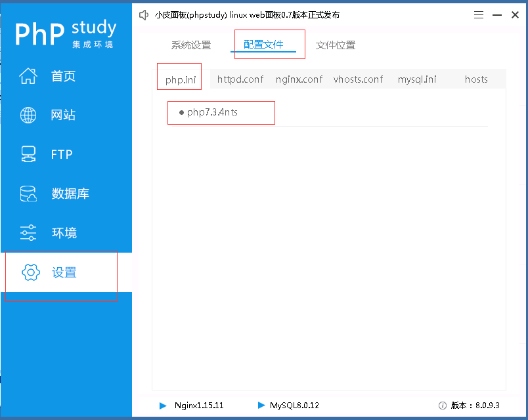
Task: Click the settings gear icon
Action: [31, 272]
